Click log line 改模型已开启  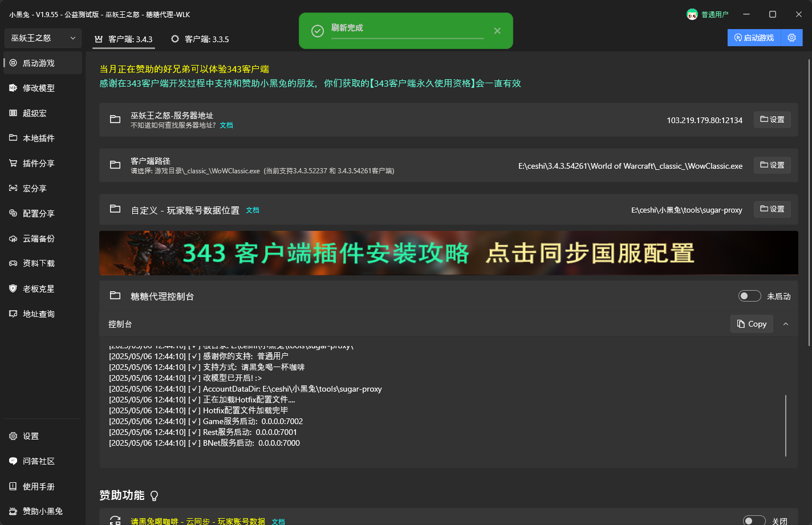tap(185, 378)
